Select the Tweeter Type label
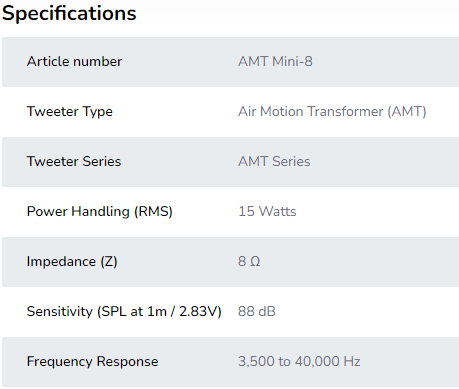This screenshot has height=389, width=459. point(70,111)
